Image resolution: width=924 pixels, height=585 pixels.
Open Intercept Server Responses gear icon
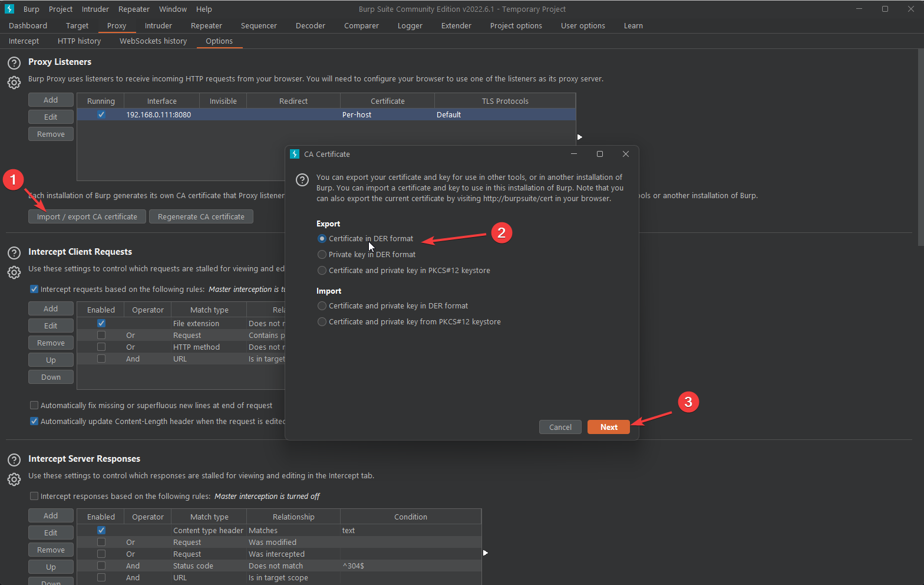click(x=14, y=479)
